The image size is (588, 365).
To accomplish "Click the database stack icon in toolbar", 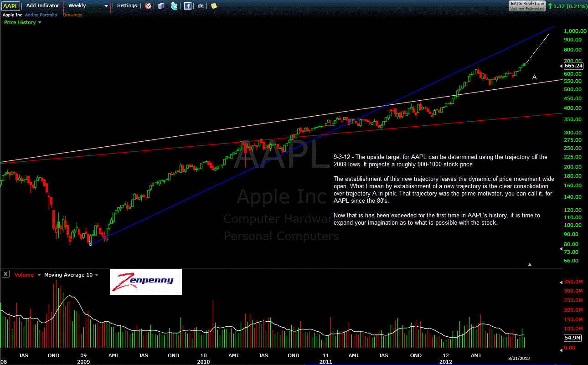I will point(161,6).
